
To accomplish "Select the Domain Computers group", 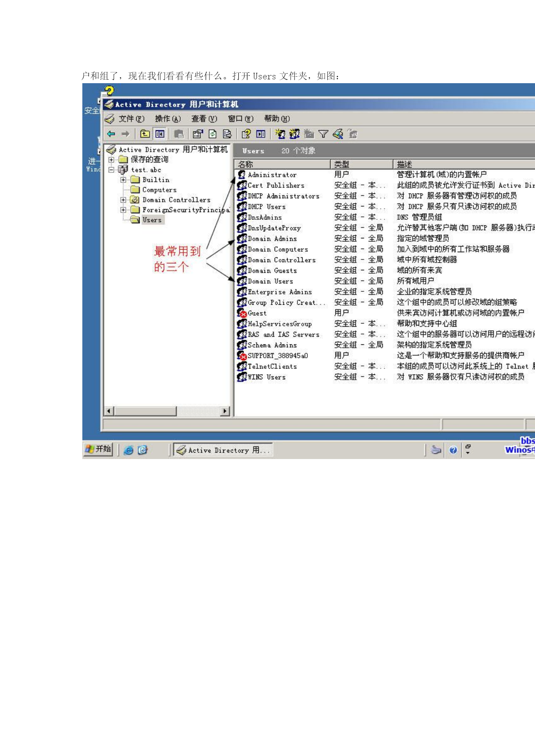I will point(273,249).
